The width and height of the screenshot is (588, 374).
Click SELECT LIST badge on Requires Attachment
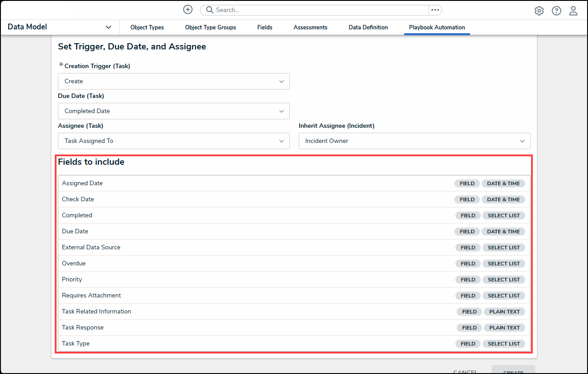tap(504, 296)
